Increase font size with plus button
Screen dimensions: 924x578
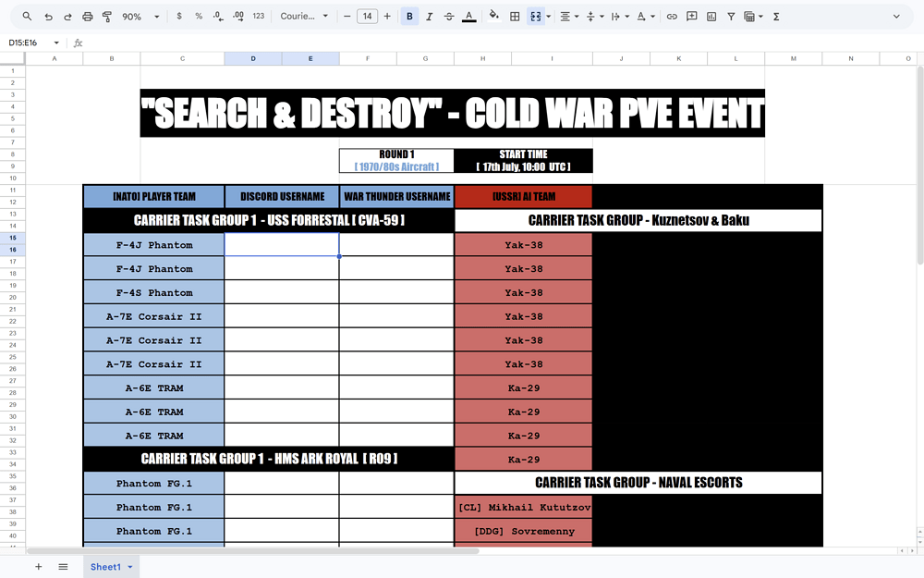click(x=387, y=17)
